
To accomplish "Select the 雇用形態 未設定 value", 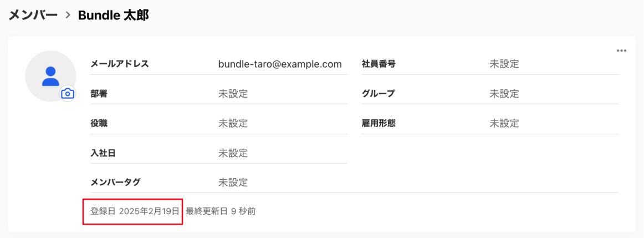I will [504, 123].
